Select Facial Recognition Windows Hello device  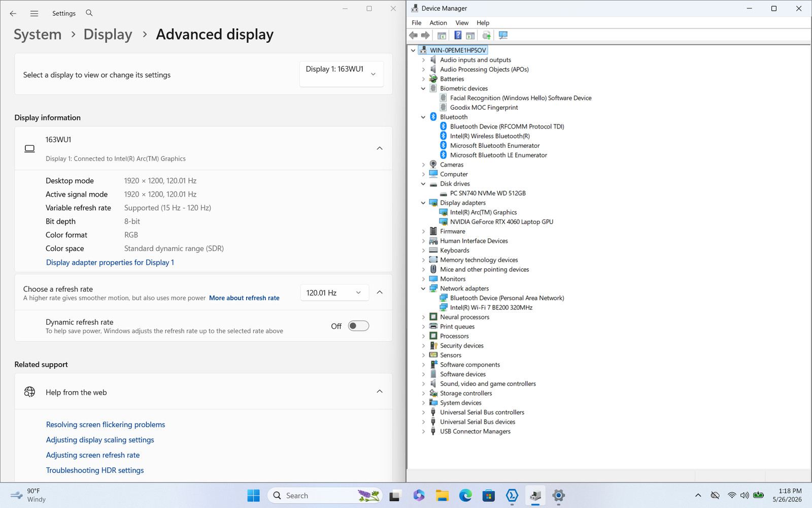[521, 98]
